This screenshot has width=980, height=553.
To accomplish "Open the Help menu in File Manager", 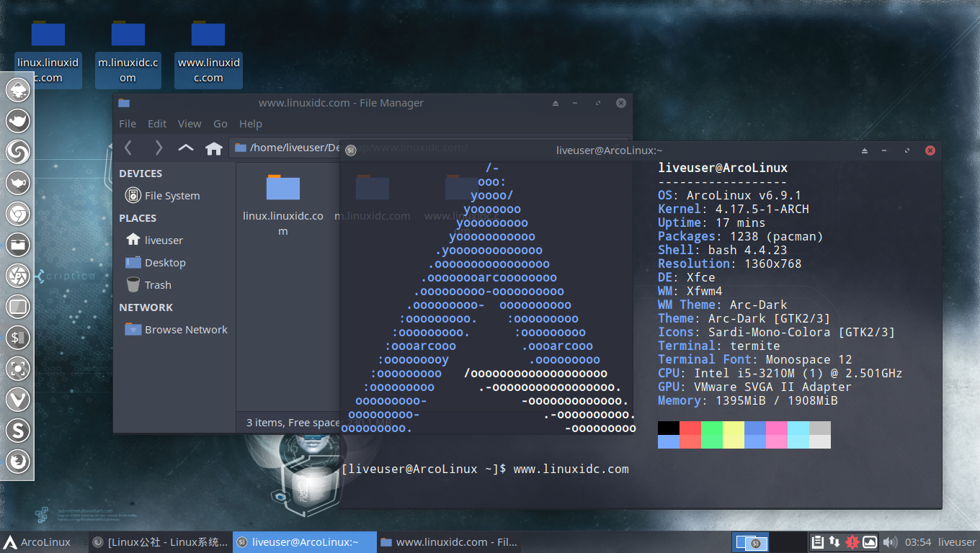I will pyautogui.click(x=251, y=124).
